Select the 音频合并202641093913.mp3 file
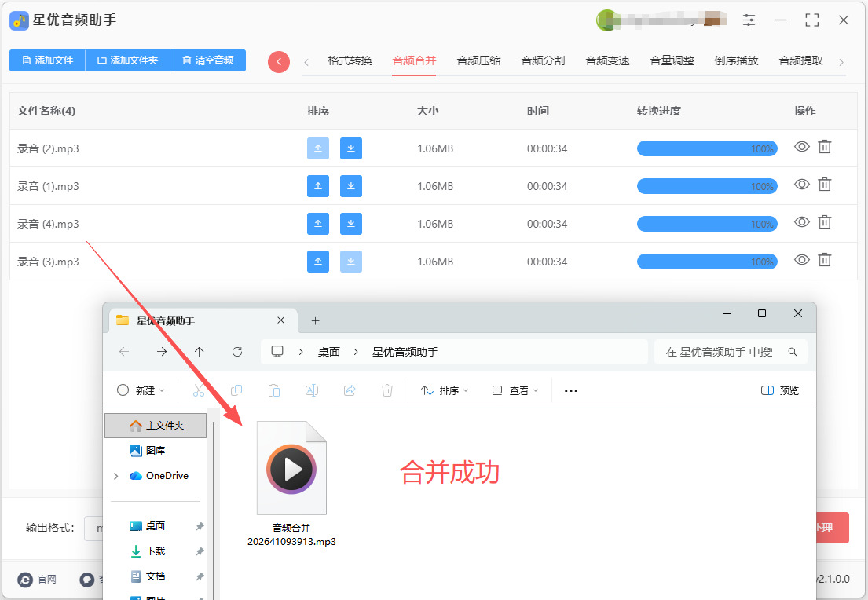This screenshot has height=600, width=868. point(291,485)
